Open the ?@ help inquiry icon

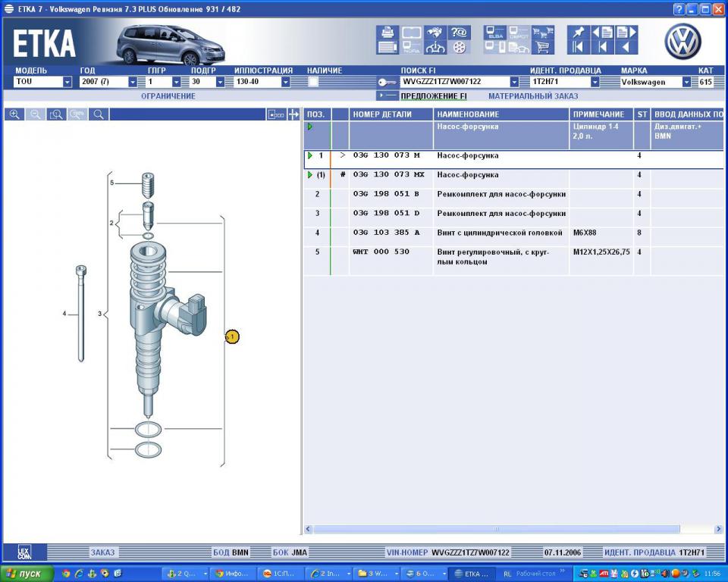pos(459,33)
